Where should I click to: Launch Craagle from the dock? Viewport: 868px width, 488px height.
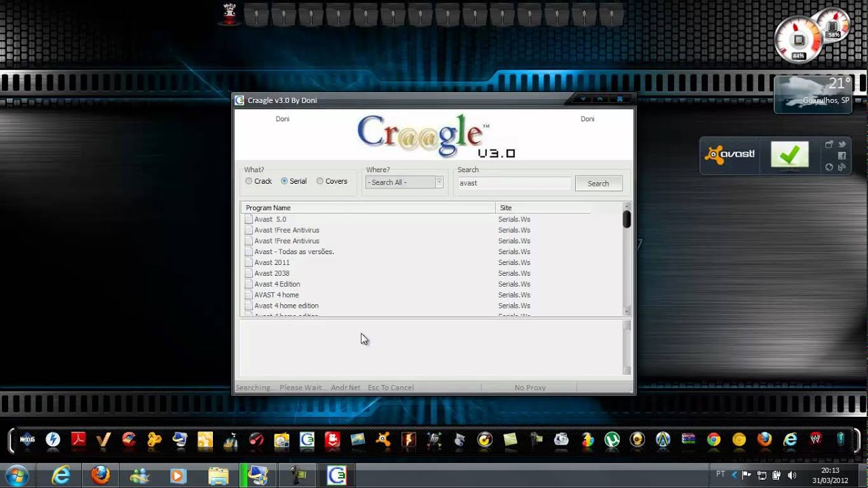[x=307, y=440]
